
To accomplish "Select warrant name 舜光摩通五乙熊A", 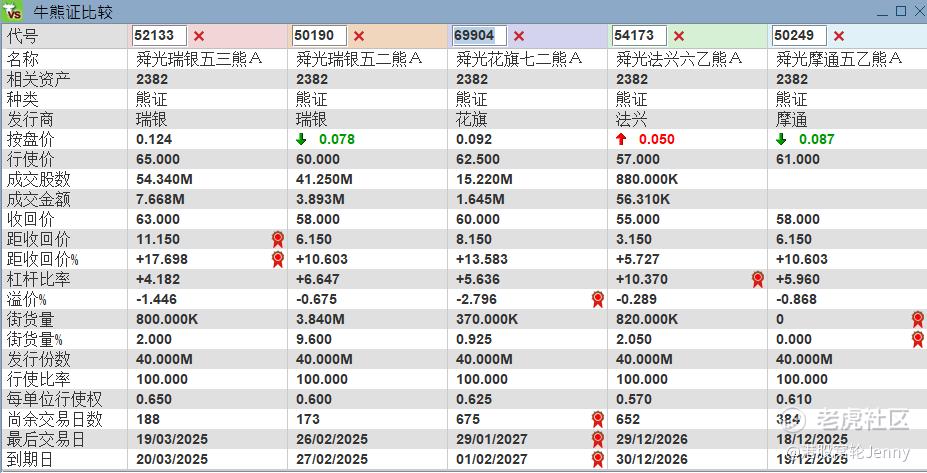I will tap(839, 59).
